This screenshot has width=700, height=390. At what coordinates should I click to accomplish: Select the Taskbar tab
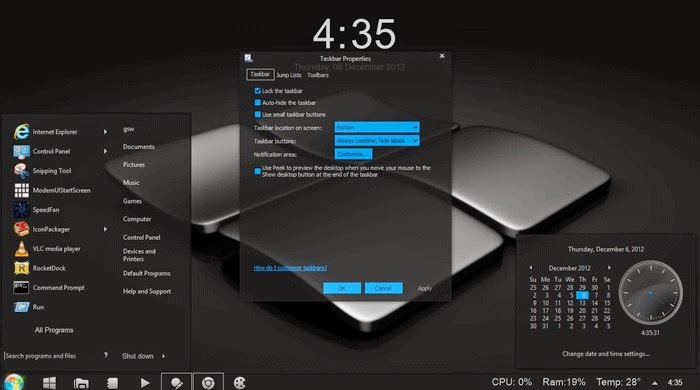260,75
